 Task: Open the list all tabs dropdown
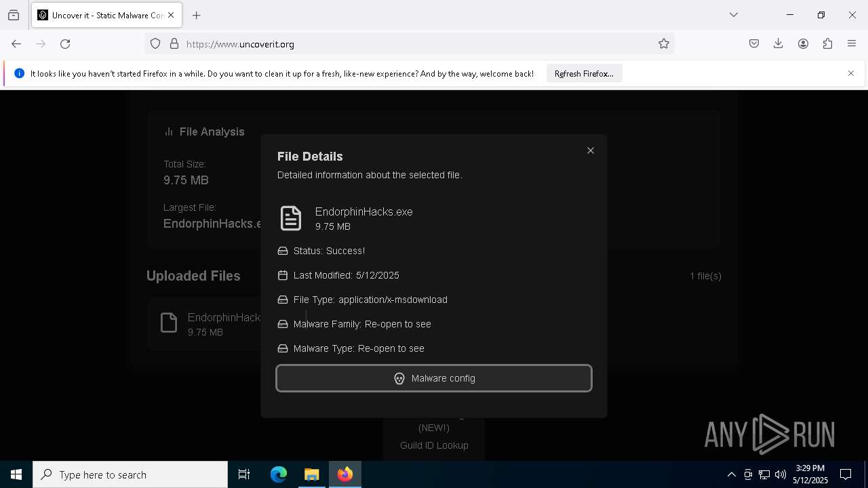click(734, 15)
